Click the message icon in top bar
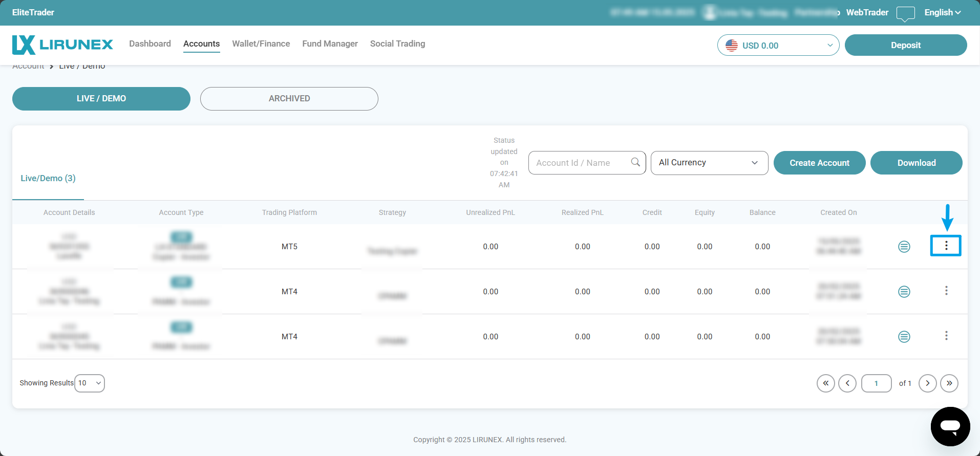Screen dimensions: 980x456 pyautogui.click(x=905, y=13)
